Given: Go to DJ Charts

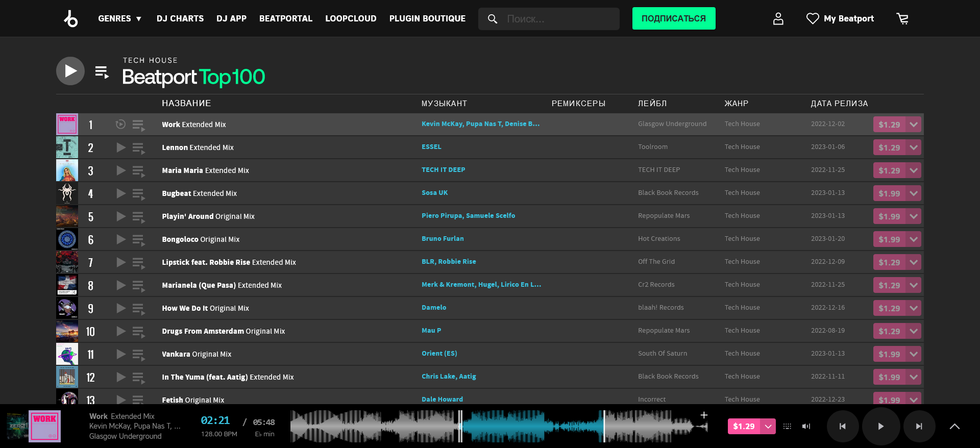Looking at the screenshot, I should [x=180, y=18].
